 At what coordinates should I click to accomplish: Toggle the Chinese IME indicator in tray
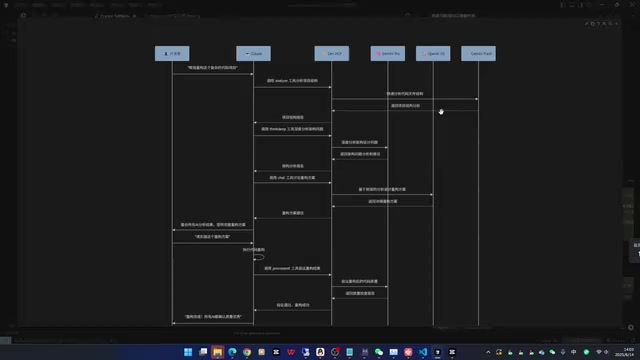(573, 352)
